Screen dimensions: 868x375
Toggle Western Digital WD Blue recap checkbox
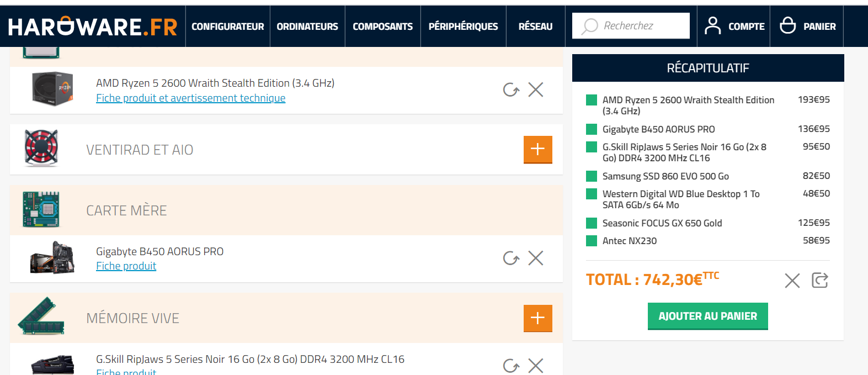coord(592,194)
